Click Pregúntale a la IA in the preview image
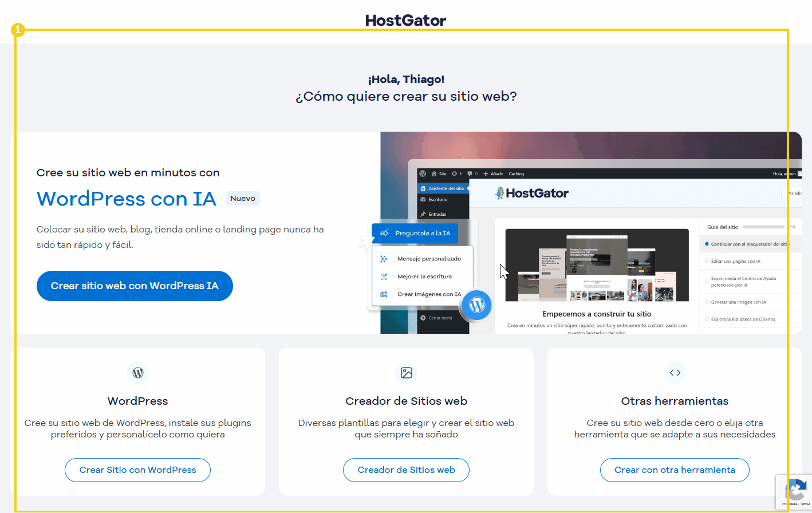This screenshot has height=513, width=812. pyautogui.click(x=415, y=233)
